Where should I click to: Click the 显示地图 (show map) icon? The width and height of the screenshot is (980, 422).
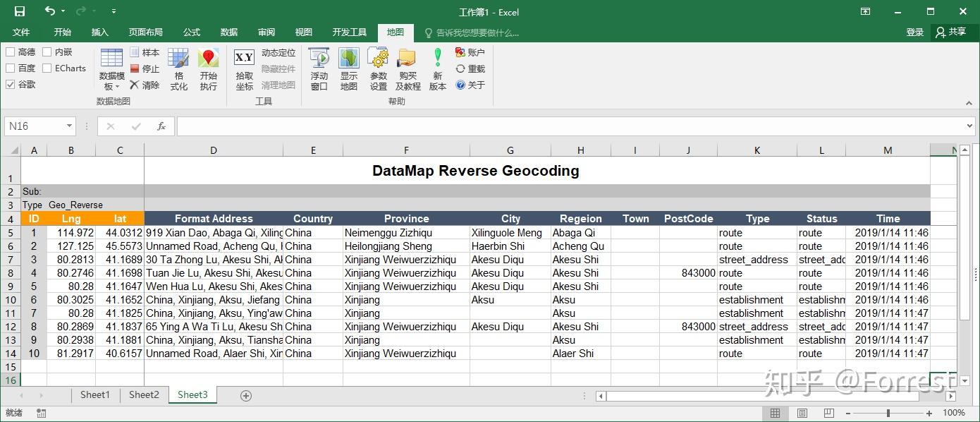pos(348,67)
